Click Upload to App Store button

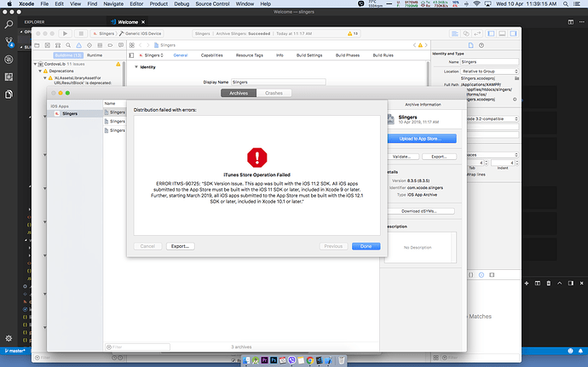tap(420, 139)
